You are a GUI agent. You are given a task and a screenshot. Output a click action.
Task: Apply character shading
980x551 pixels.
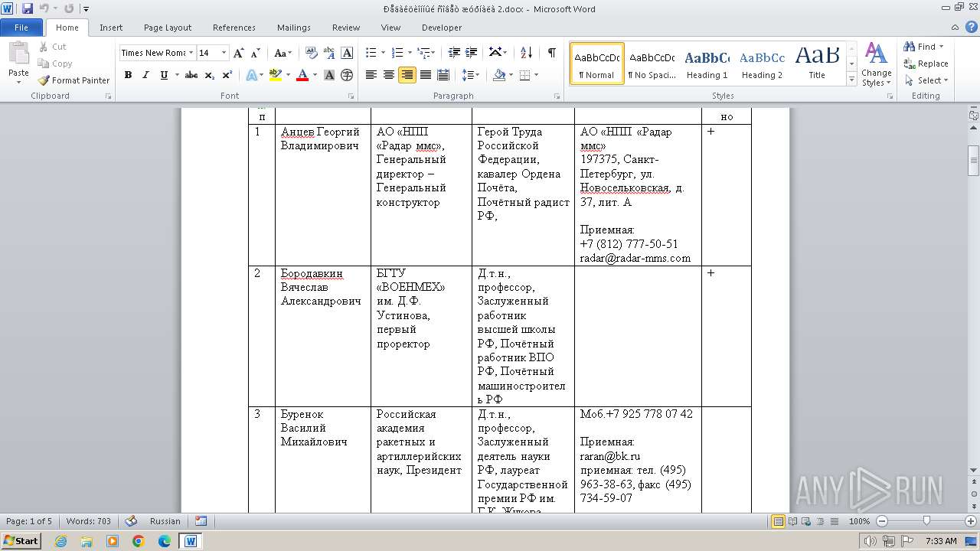(329, 75)
